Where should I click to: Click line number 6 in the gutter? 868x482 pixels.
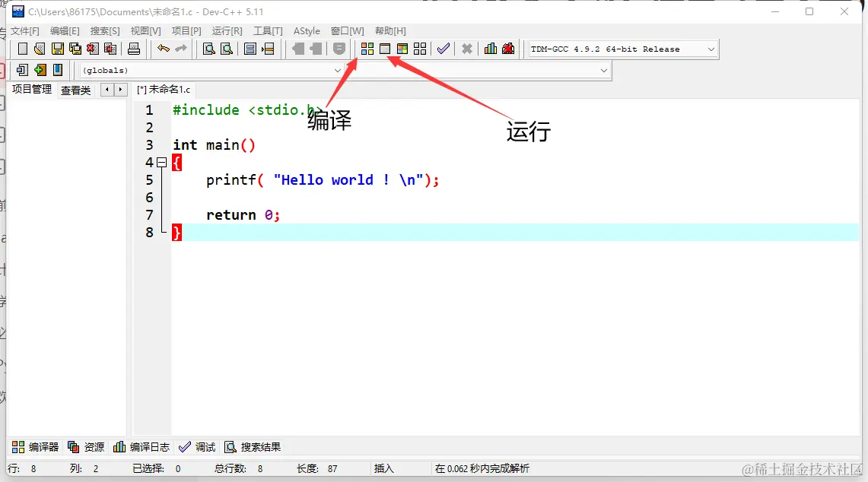149,198
